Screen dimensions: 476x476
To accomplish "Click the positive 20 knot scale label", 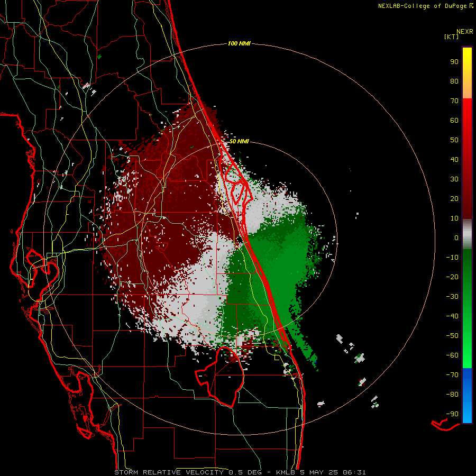I will click(454, 199).
